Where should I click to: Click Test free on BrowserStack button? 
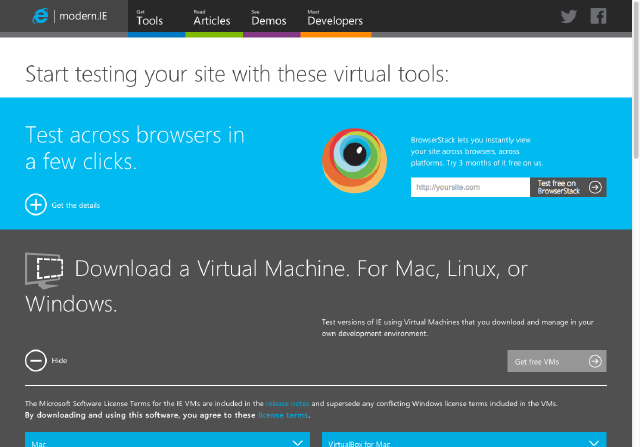click(x=568, y=187)
